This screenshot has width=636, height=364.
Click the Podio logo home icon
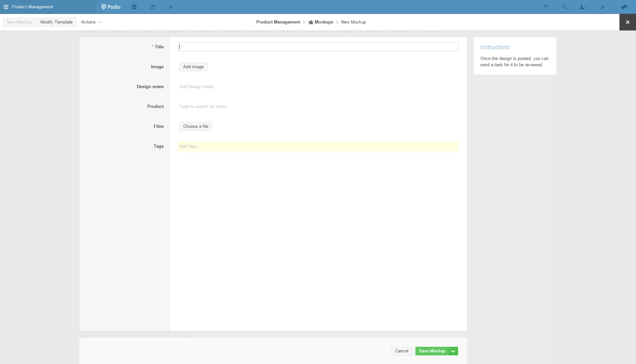(111, 7)
